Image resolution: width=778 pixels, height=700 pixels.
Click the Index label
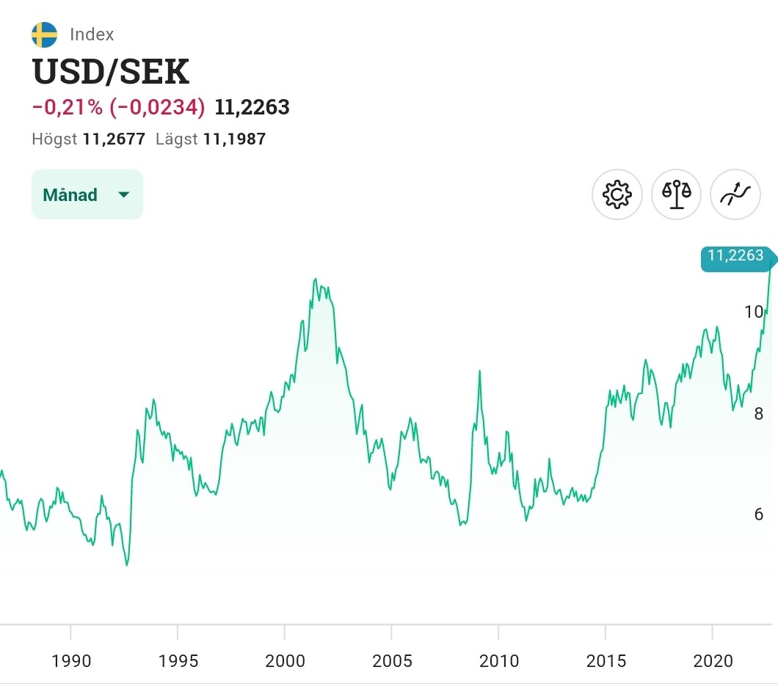pos(92,34)
